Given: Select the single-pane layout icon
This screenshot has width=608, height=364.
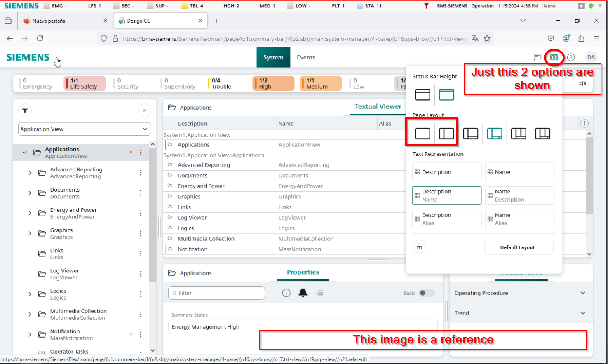Looking at the screenshot, I should 423,134.
